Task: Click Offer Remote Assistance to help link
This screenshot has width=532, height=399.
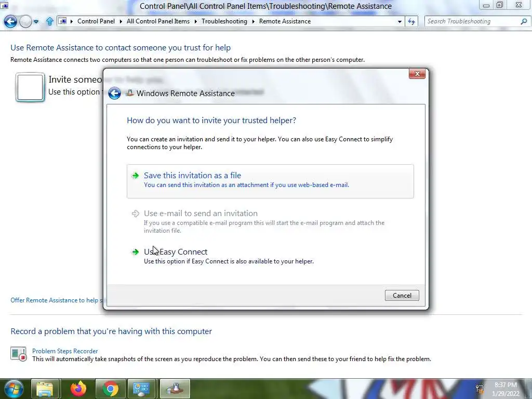Action: [x=57, y=300]
